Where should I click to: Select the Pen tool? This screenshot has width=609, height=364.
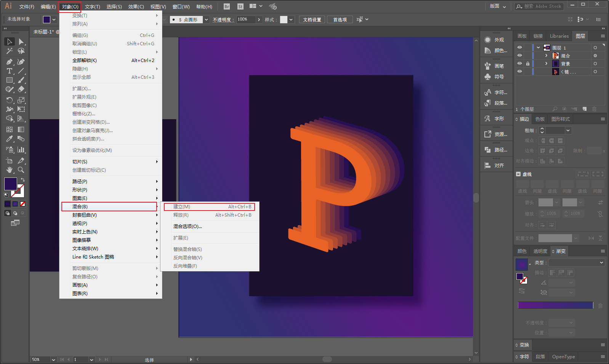(10, 62)
